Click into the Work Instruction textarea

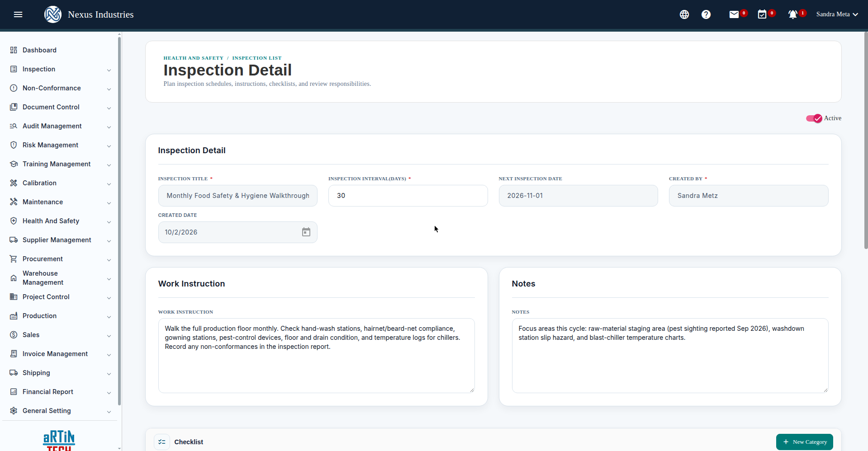coord(317,356)
